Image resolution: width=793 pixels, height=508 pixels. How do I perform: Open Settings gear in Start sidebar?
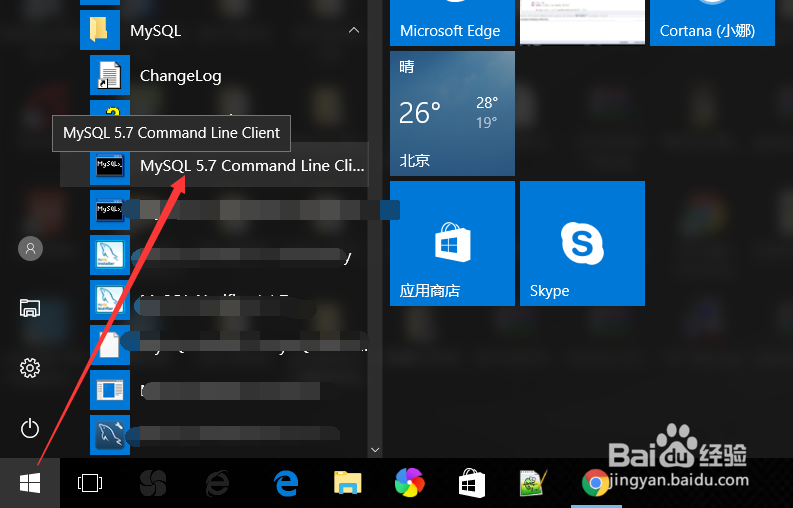[x=30, y=368]
